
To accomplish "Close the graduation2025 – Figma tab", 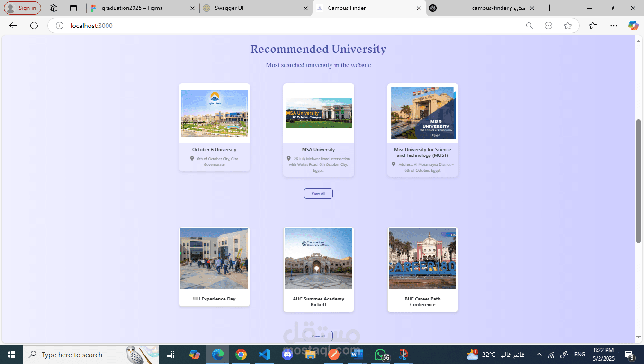I will click(192, 8).
